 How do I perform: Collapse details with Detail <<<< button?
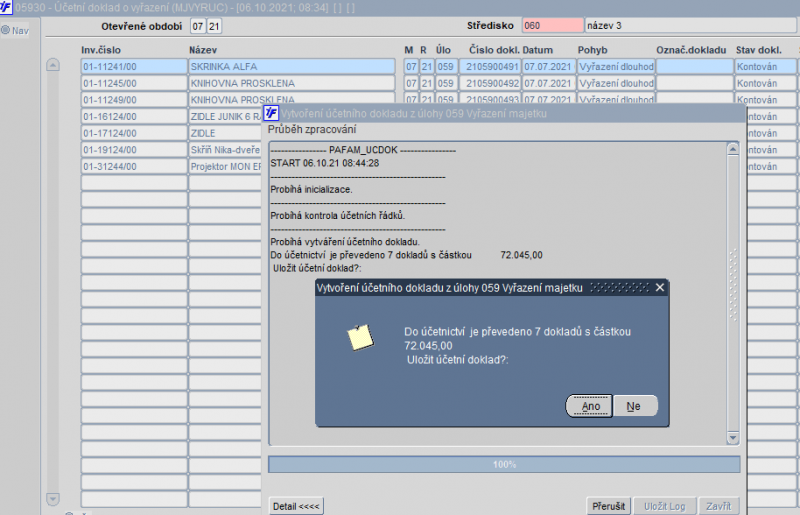tap(296, 506)
